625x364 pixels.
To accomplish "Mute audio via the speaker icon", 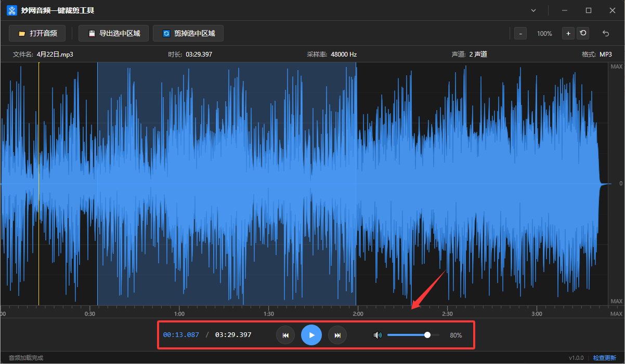I will [x=377, y=335].
